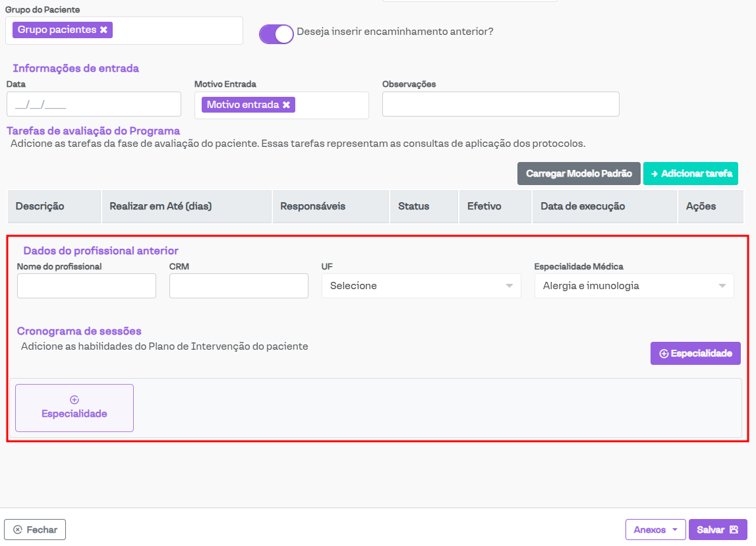Viewport: 756px width, 546px height.
Task: Click the plus icon on purple Especialidade button
Action: [664, 354]
